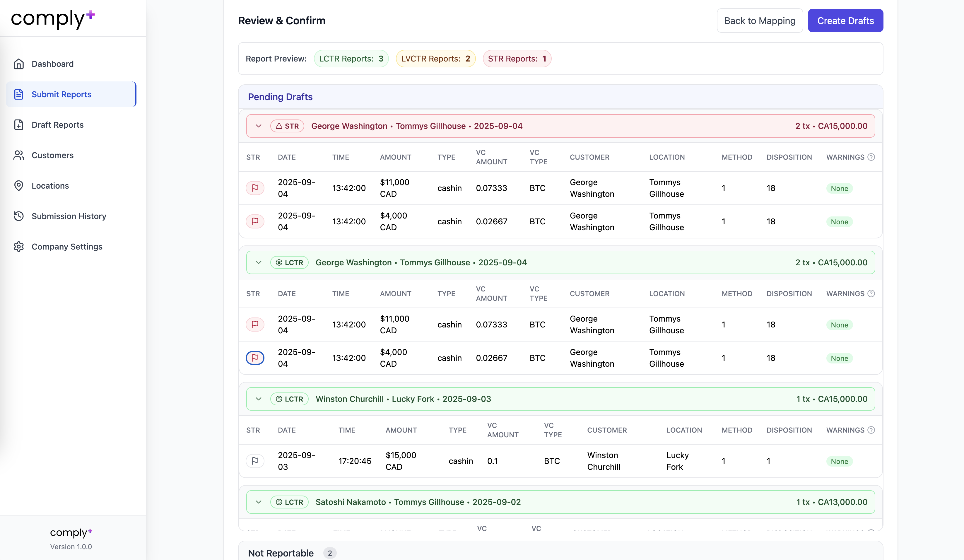View Submission History
Screen dimensions: 964x560
point(69,216)
